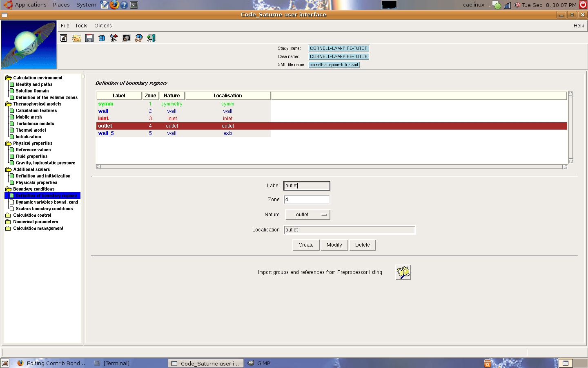Click the Create button
Screen dimensions: 588x368
point(306,245)
